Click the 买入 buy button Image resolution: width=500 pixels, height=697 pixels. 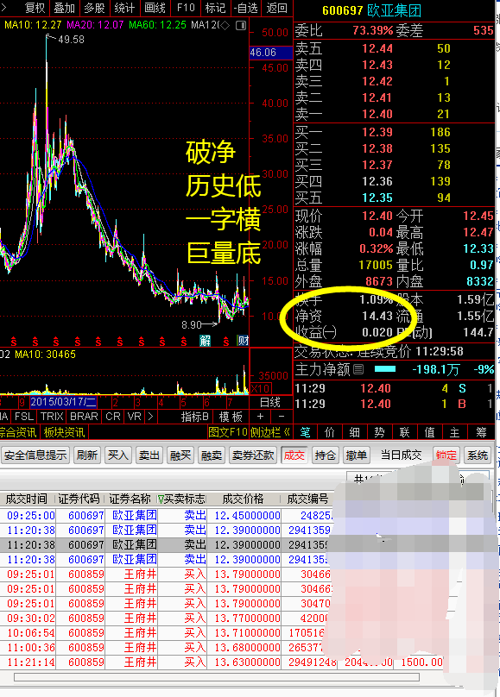118,455
